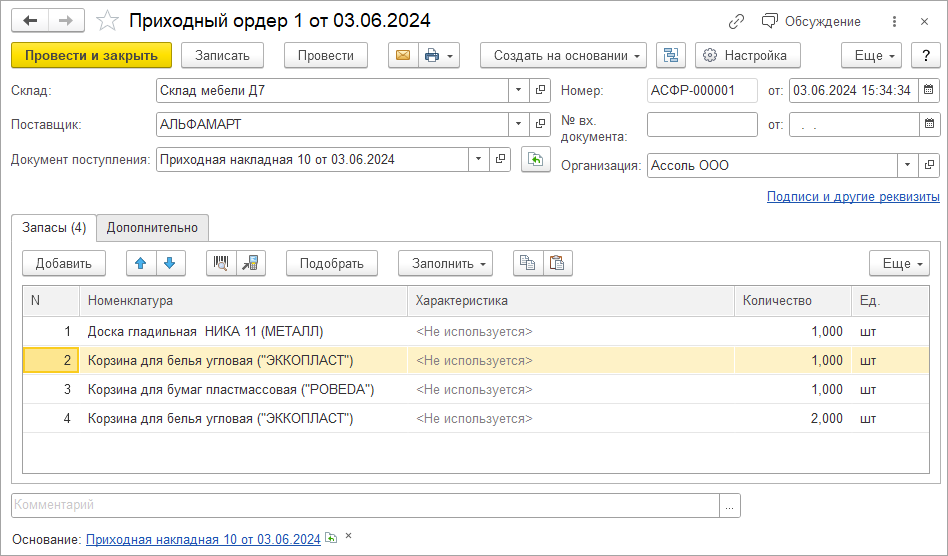Click the Подобрать button
Screen dimensions: 948x556
[x=331, y=263]
